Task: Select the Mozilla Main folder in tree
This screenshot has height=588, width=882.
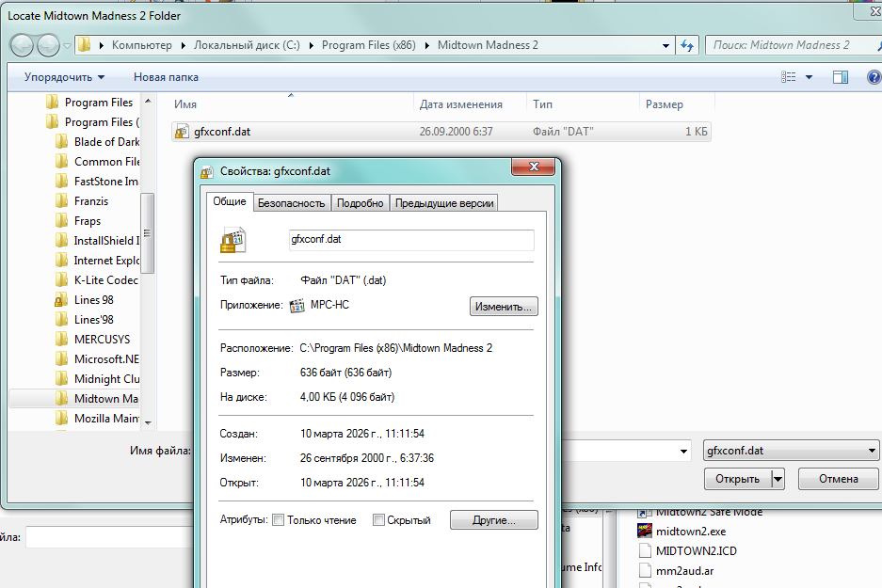Action: [106, 419]
